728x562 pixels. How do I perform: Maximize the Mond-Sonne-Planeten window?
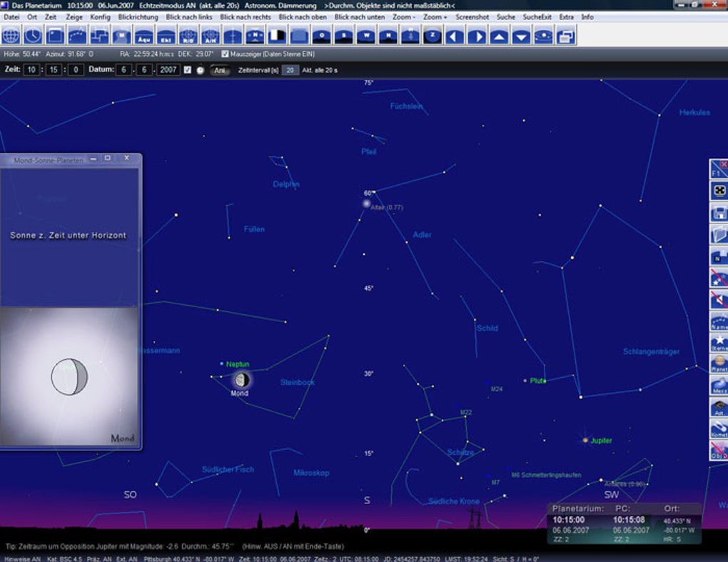pos(108,159)
